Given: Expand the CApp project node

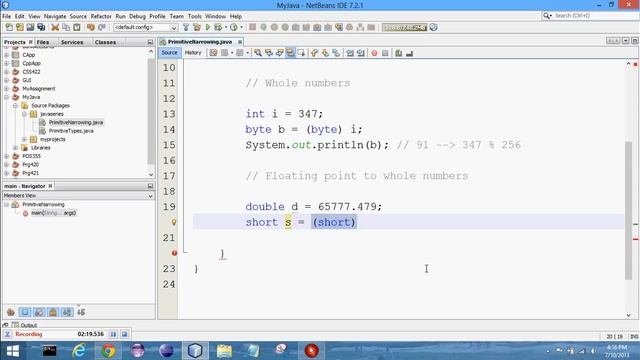Looking at the screenshot, I should pyautogui.click(x=7, y=55).
